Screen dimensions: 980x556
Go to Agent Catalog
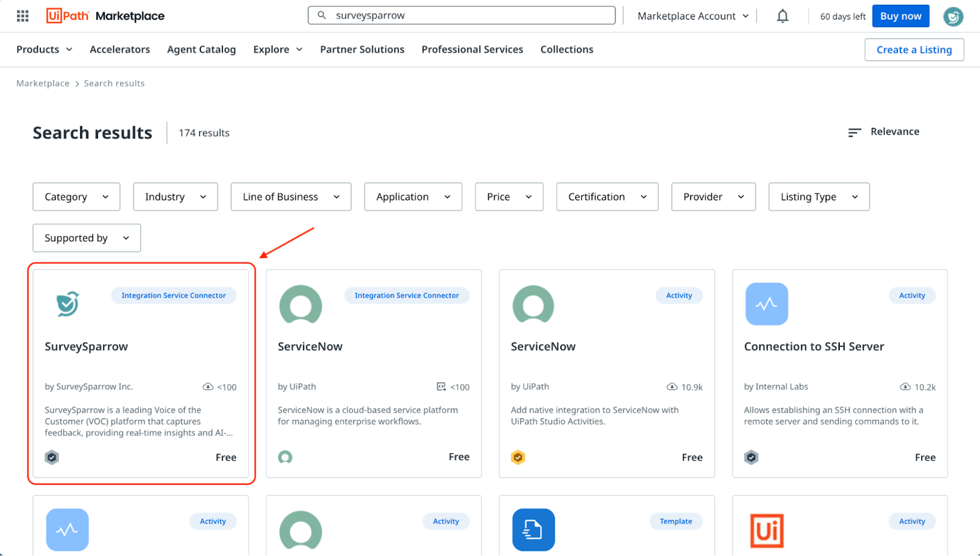click(201, 50)
